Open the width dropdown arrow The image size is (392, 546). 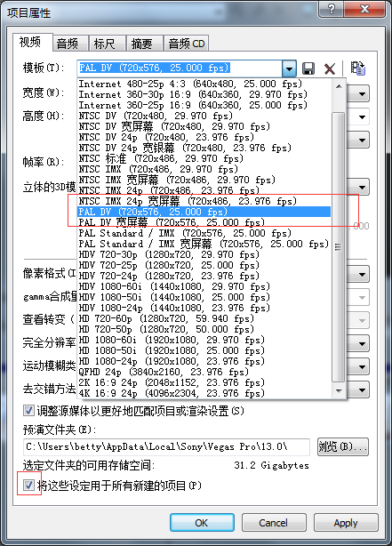(x=362, y=94)
